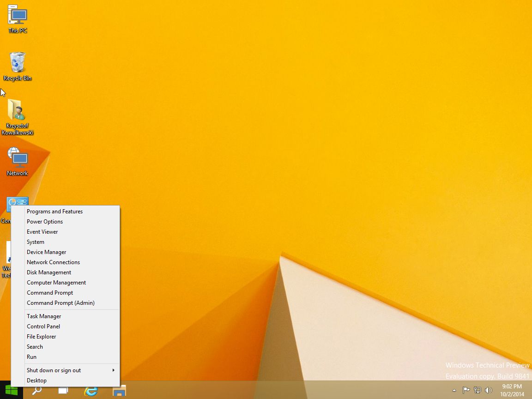Screen dimensions: 532x399
Task: Open Task Manager from the menu
Action: [x=66, y=316]
